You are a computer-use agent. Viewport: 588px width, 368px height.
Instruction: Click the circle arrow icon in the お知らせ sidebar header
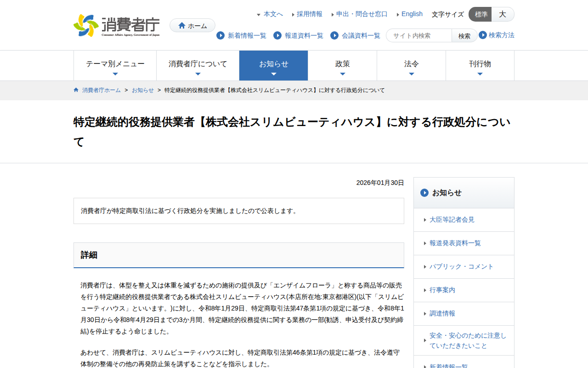coord(424,193)
